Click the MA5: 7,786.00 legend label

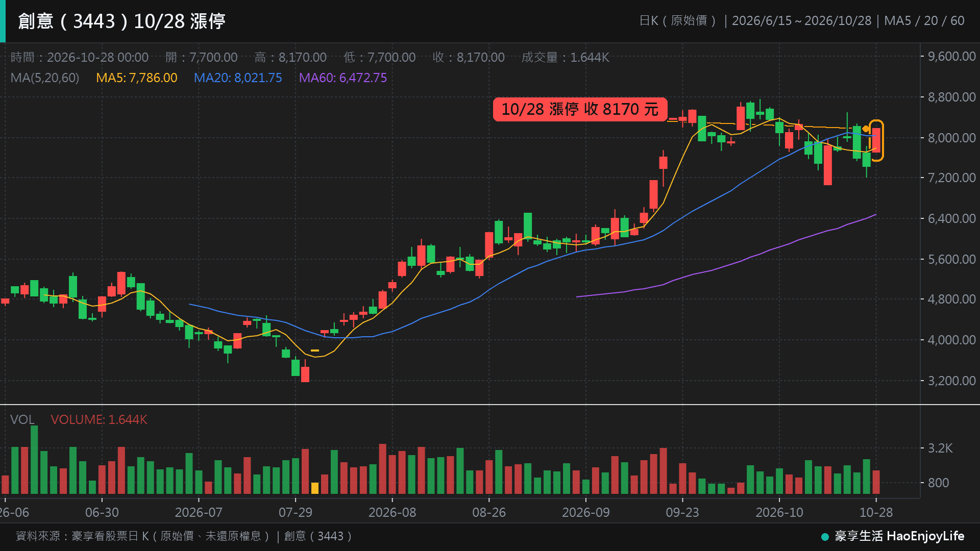[137, 78]
